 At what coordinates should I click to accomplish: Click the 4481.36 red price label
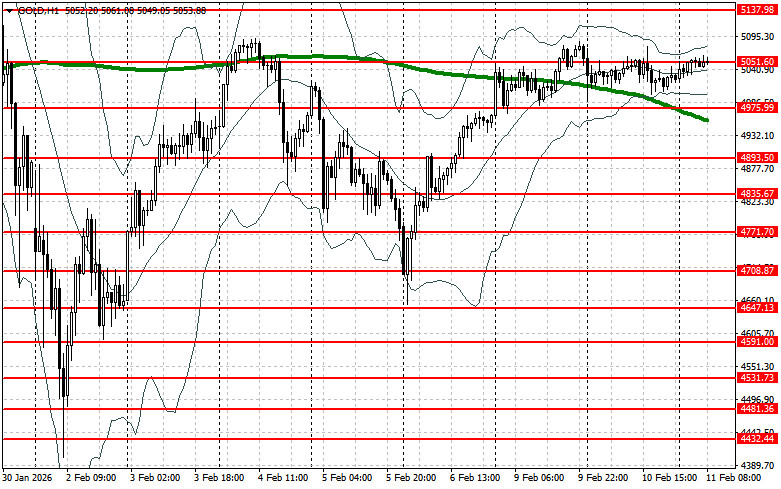tap(757, 409)
